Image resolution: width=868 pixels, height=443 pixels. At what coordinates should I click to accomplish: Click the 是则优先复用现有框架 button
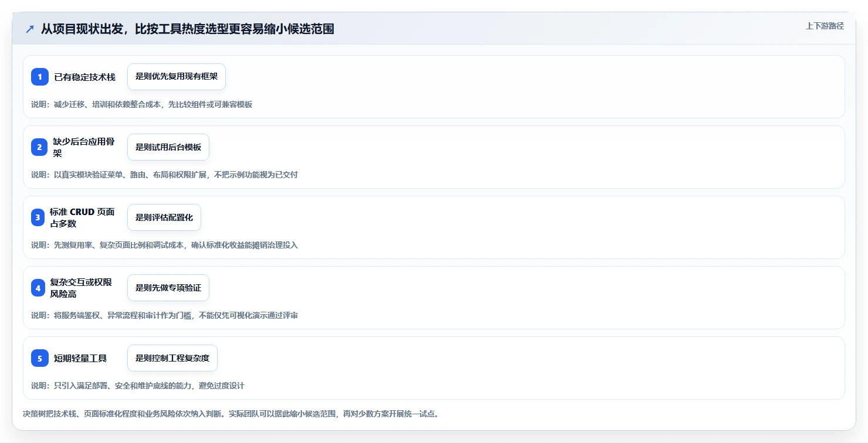177,77
